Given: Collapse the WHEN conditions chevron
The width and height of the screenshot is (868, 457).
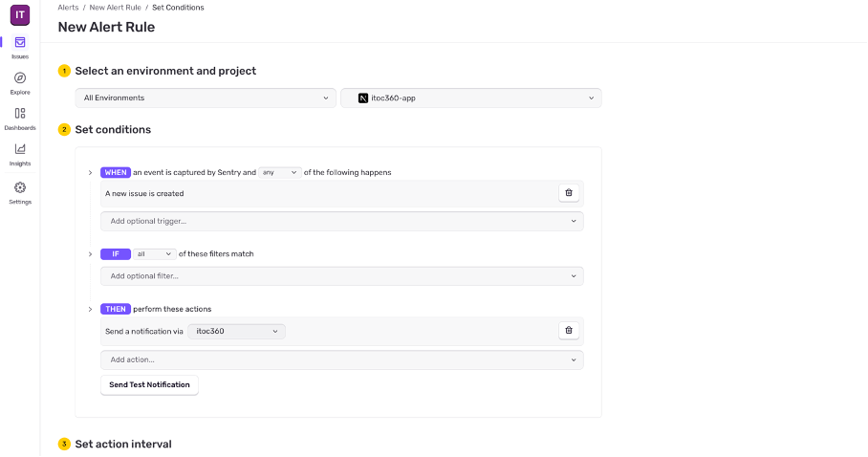Looking at the screenshot, I should tap(90, 173).
